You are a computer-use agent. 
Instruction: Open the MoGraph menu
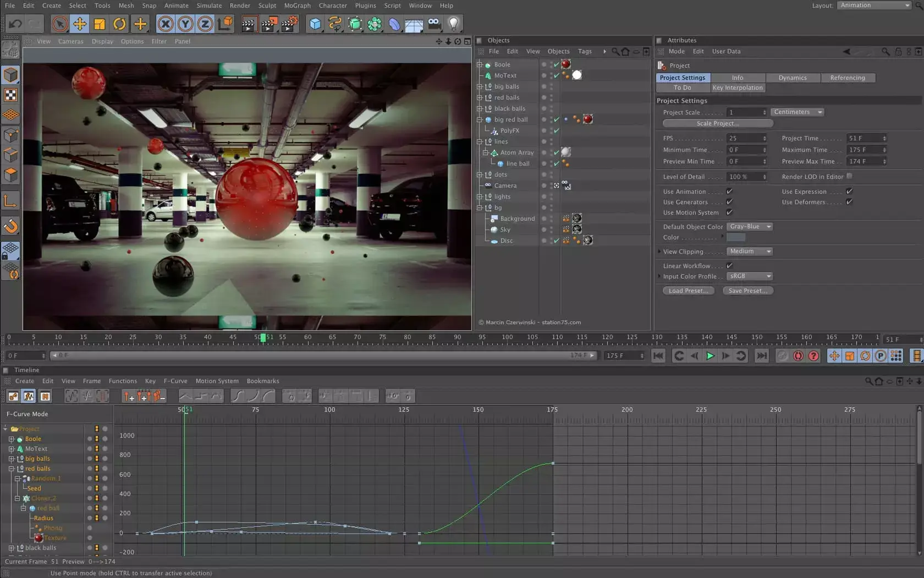297,6
